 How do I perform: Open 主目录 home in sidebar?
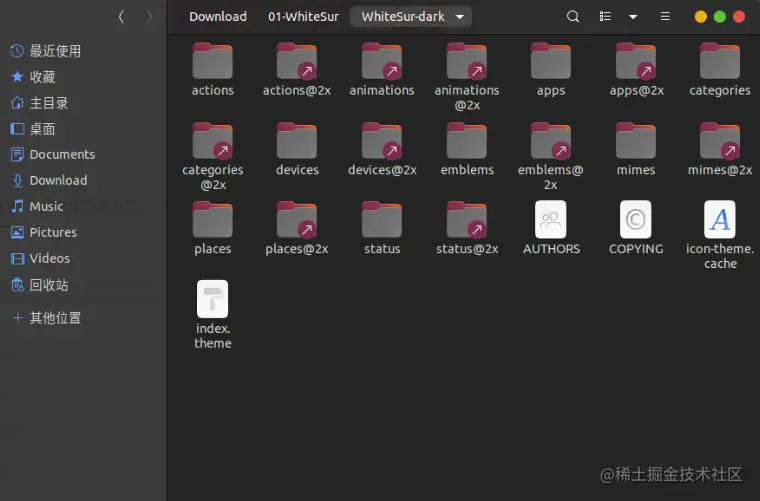point(39,103)
